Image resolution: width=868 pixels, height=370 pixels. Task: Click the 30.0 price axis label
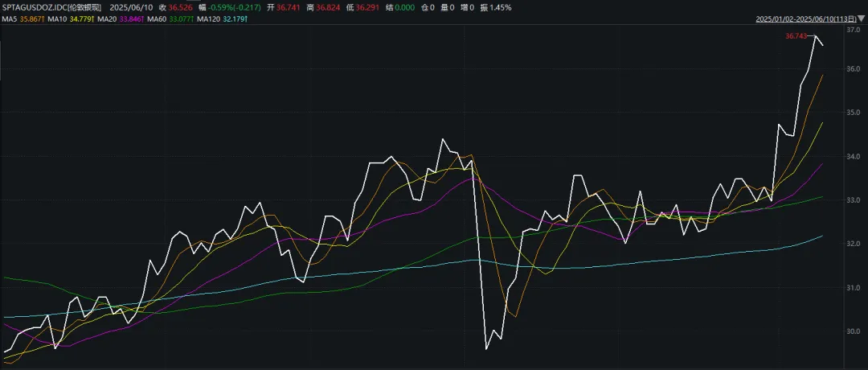click(x=853, y=331)
